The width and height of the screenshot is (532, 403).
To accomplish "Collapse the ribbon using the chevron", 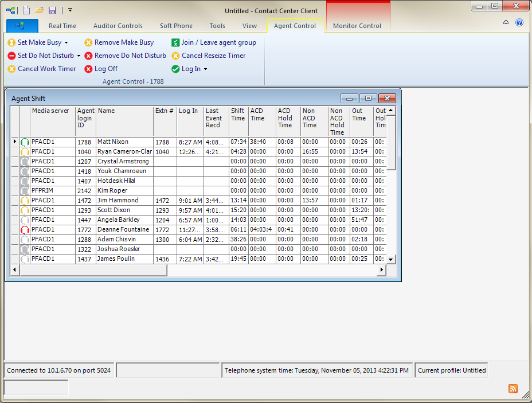I will coord(506,23).
